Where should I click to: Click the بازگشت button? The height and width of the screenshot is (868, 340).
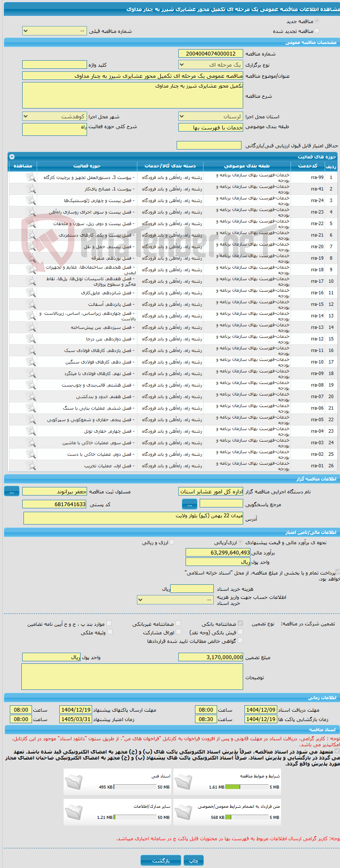161,860
